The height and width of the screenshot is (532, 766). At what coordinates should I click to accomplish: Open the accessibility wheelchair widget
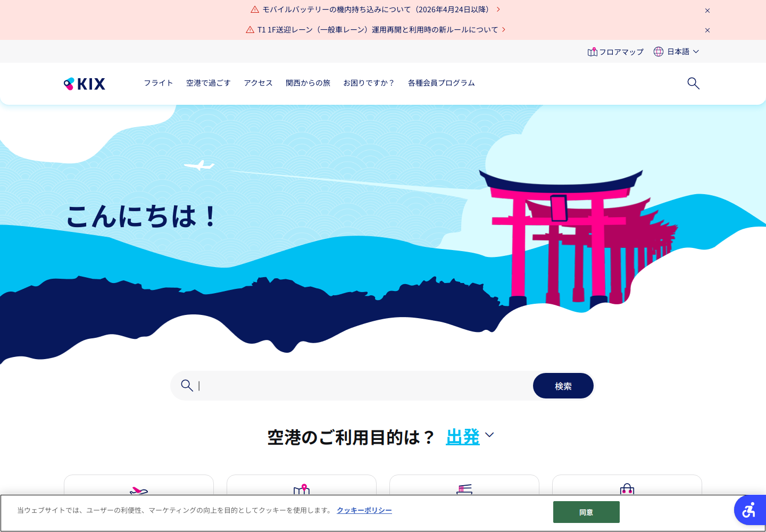(x=750, y=510)
